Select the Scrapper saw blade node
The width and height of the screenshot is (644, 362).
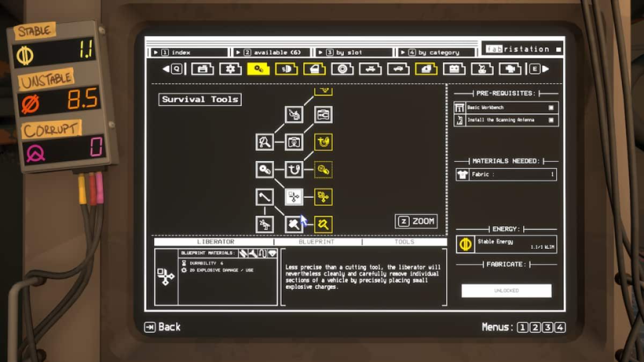tap(265, 169)
